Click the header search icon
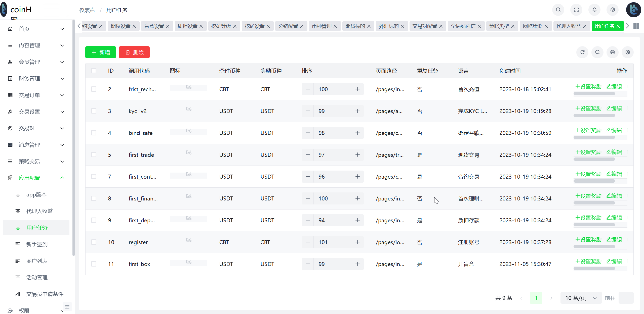Screen dimensions: 644x314 click(x=558, y=10)
